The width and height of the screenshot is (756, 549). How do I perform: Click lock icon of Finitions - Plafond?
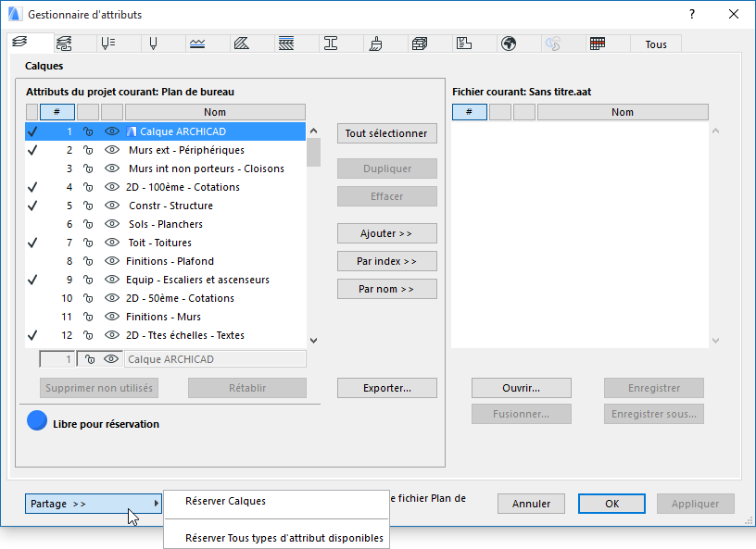click(x=88, y=261)
